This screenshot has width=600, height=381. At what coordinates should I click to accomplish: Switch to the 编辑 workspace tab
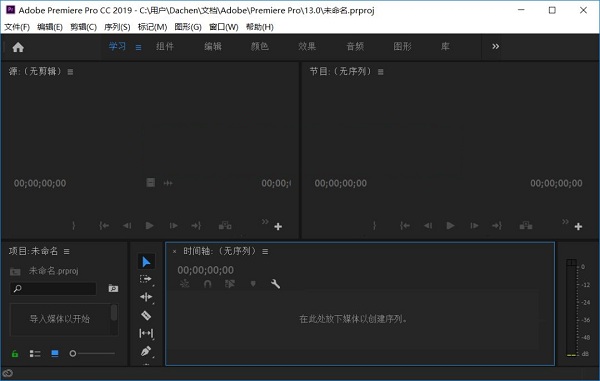[x=213, y=47]
